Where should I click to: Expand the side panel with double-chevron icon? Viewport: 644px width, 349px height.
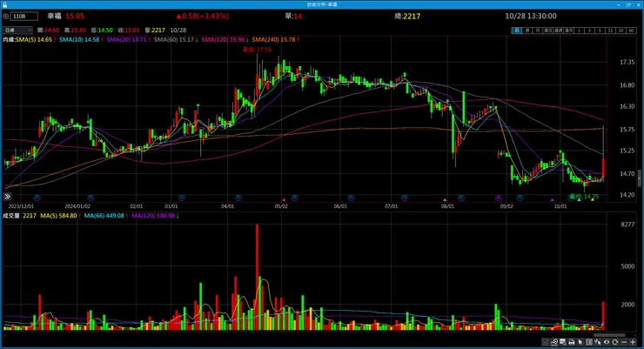(7, 197)
